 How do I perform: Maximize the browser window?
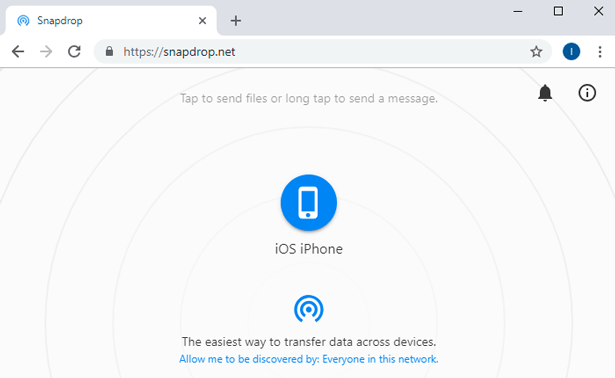click(x=558, y=11)
